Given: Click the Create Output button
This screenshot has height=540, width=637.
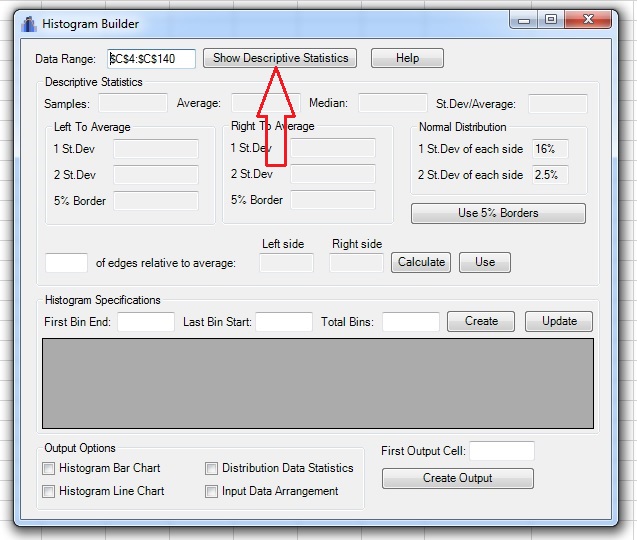Looking at the screenshot, I should (458, 478).
